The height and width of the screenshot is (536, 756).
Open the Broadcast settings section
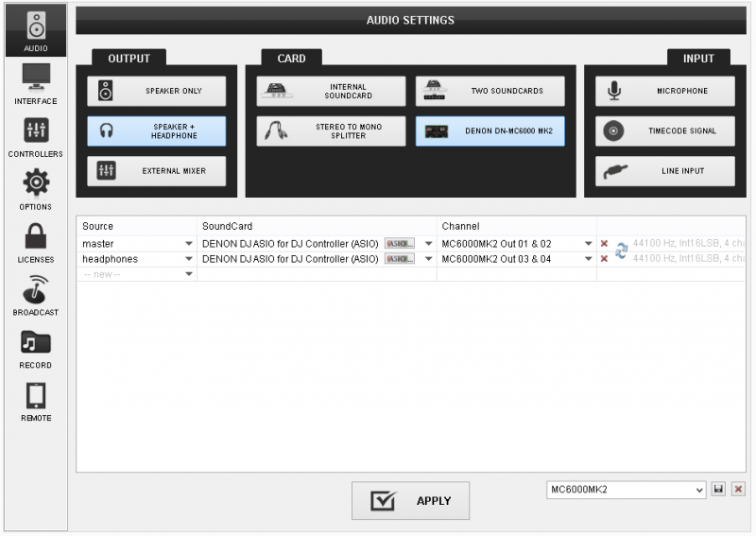[x=36, y=295]
